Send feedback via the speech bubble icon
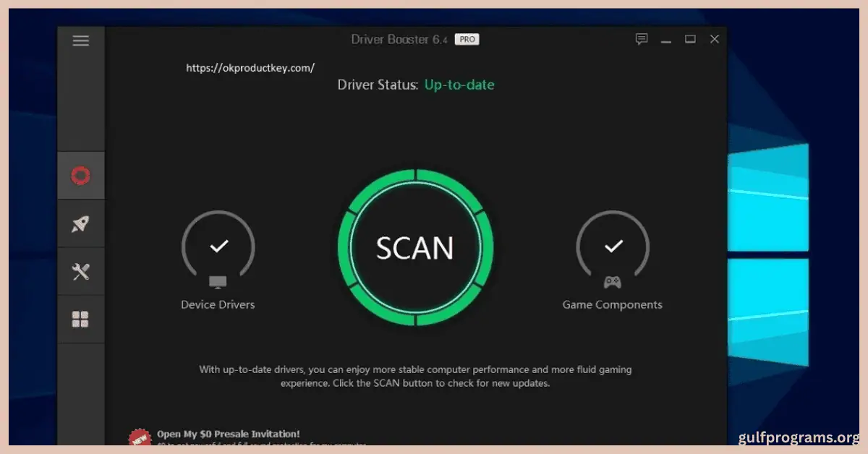Viewport: 868px width, 454px height. pyautogui.click(x=642, y=39)
